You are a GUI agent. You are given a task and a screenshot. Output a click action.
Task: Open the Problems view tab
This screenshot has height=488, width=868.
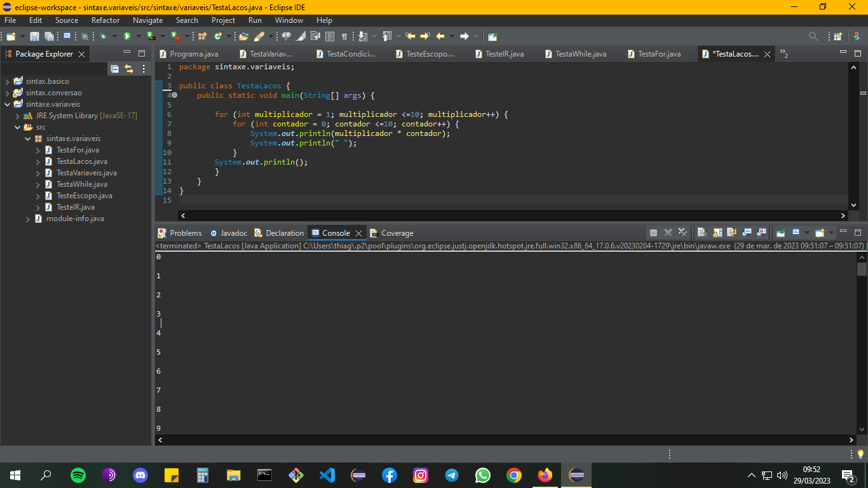(180, 233)
